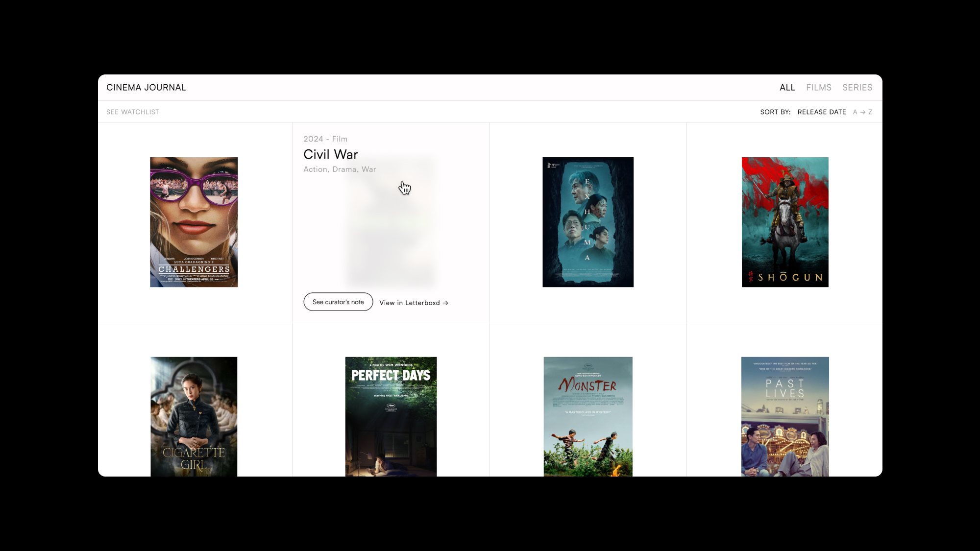The width and height of the screenshot is (980, 551).
Task: Click the Civil War title heading
Action: pos(330,155)
